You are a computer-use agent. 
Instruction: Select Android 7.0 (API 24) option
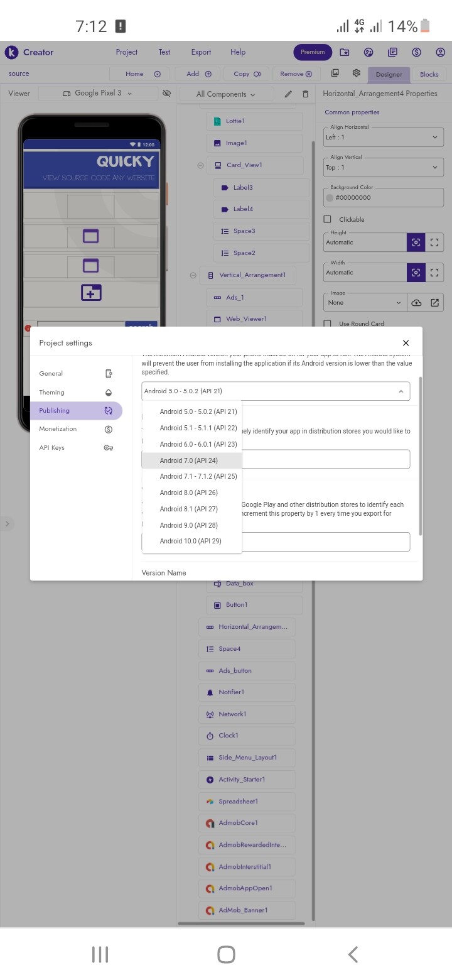pos(192,460)
